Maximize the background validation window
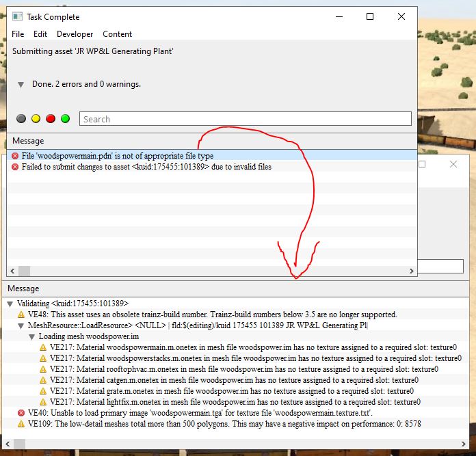The width and height of the screenshot is (476, 456). [422, 164]
